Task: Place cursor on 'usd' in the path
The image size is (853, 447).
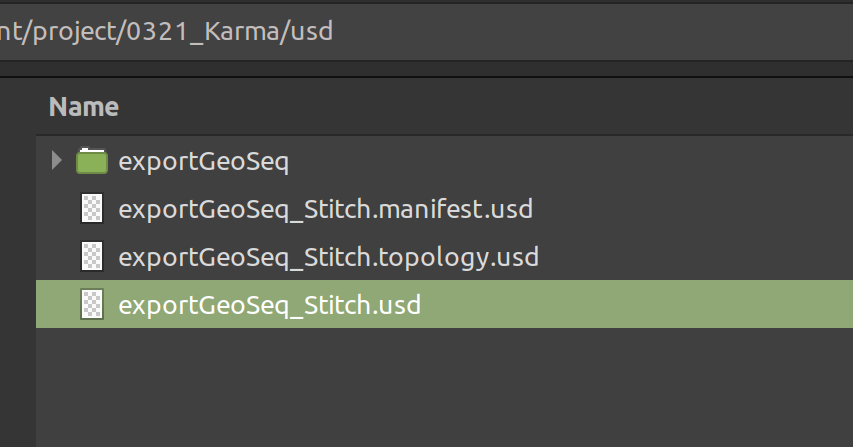Action: pos(312,32)
